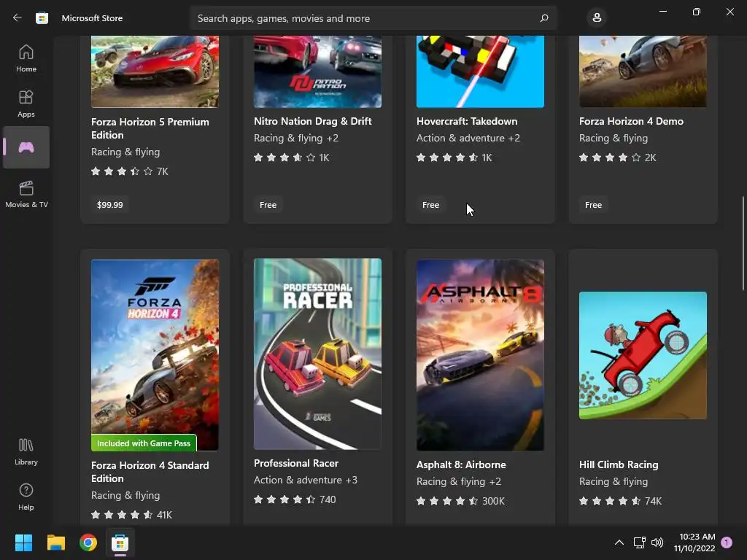Screen dimensions: 747x560
Task: Launch File Explorer from the taskbar
Action: click(55, 542)
